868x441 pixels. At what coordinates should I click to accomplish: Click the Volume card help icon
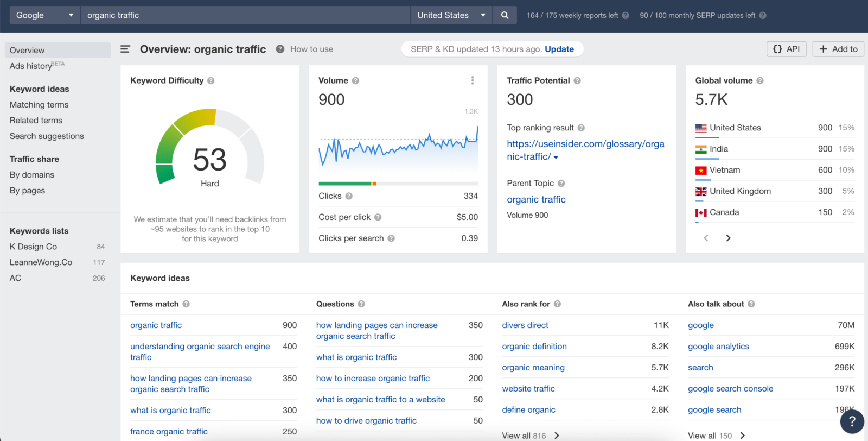356,80
